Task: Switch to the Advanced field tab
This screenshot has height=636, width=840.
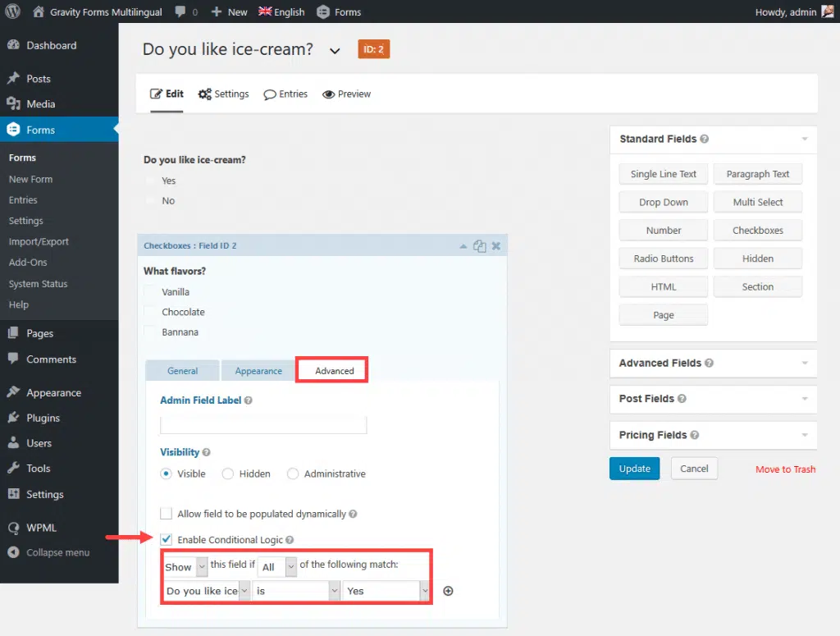Action: click(x=335, y=371)
